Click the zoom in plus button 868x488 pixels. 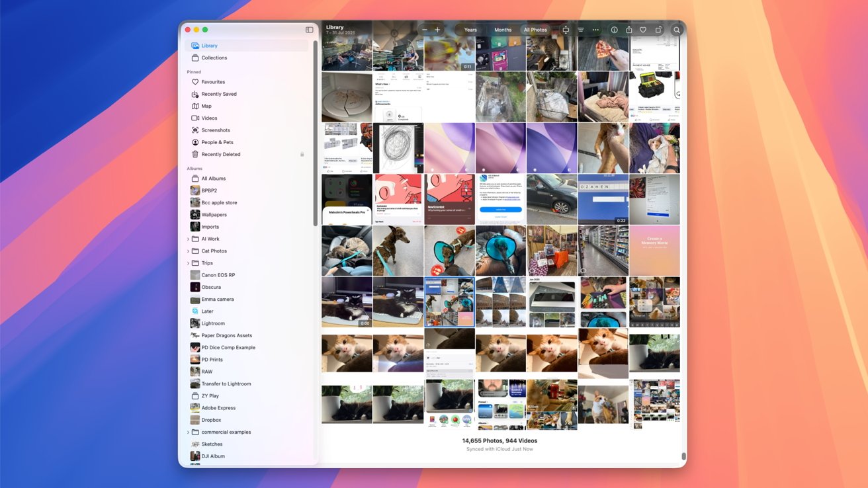(437, 30)
